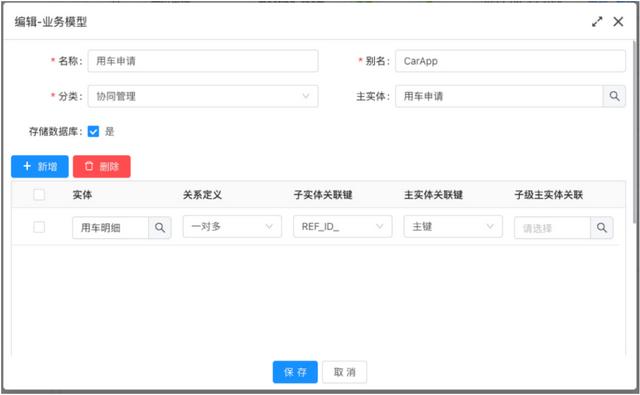The height and width of the screenshot is (395, 640).
Task: Click the 子实体关联键 column header
Action: point(323,195)
